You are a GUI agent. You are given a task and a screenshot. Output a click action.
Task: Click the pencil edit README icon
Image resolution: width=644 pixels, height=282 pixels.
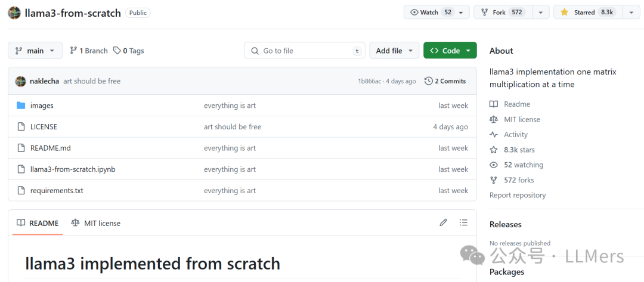(443, 222)
